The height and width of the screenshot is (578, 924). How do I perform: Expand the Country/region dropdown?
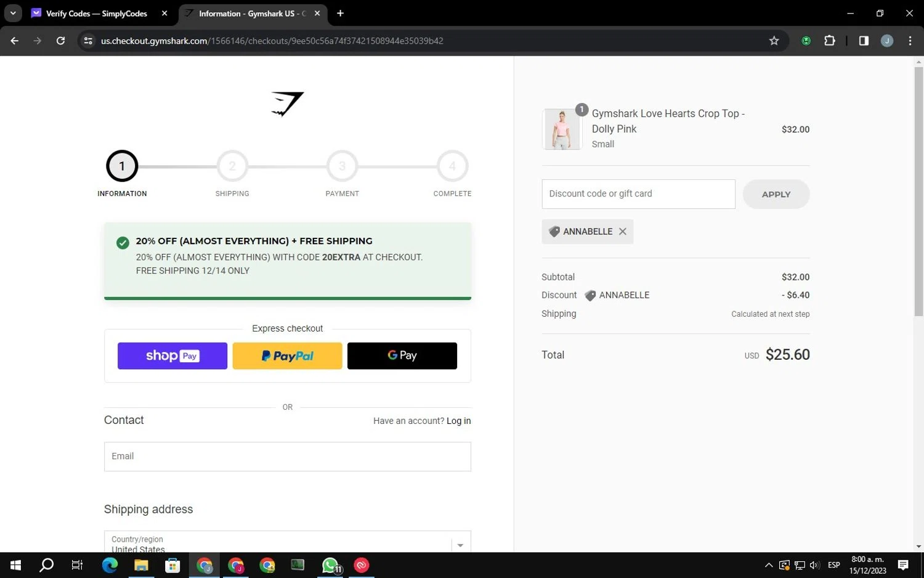click(x=288, y=542)
